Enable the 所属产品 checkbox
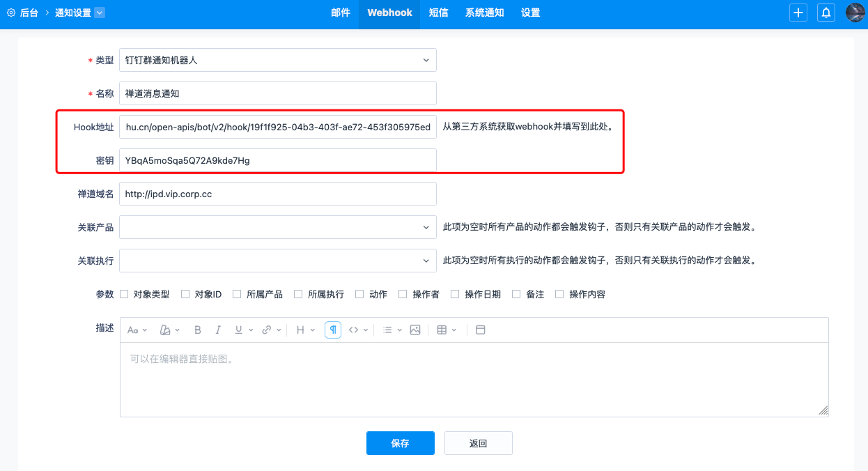Screen dimensions: 868x471 (x=237, y=294)
